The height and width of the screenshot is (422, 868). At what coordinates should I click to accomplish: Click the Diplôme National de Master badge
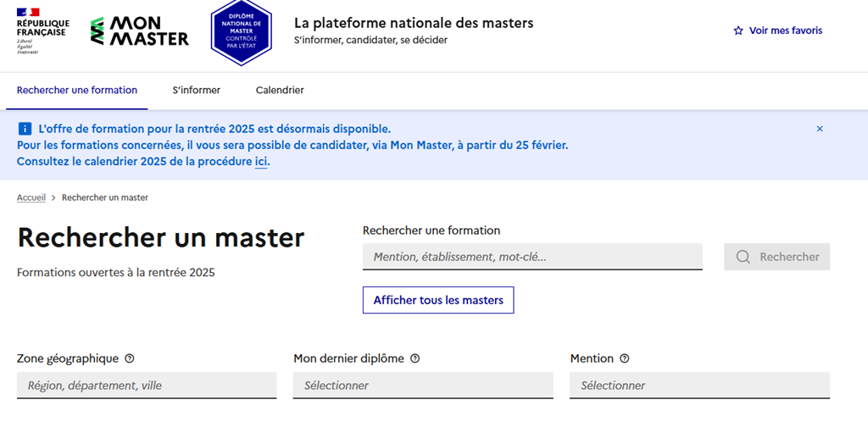click(242, 32)
